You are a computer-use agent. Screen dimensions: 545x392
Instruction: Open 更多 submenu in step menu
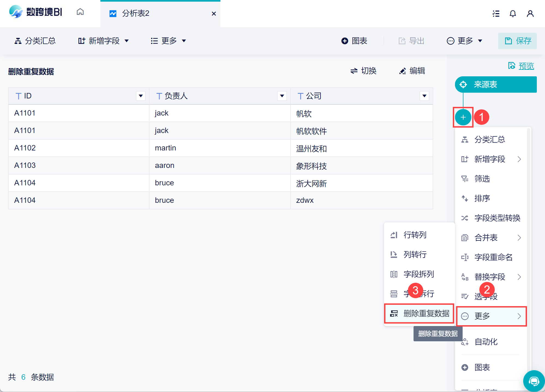pyautogui.click(x=491, y=316)
